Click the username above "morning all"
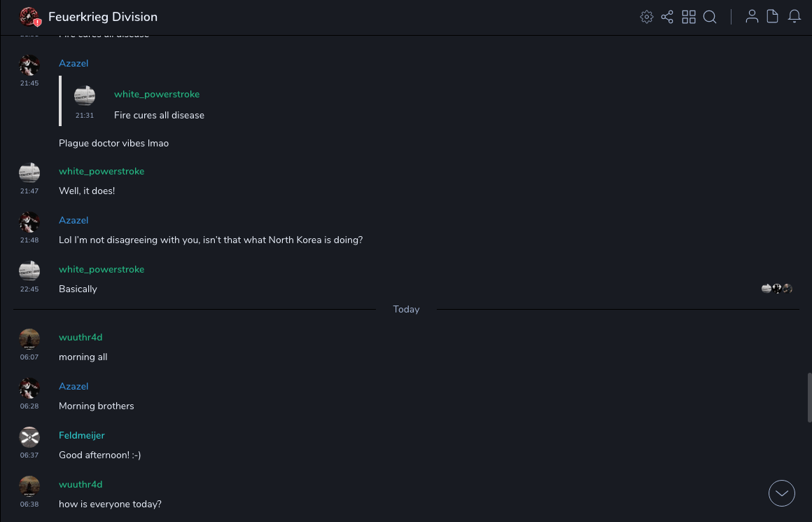Viewport: 812px width, 522px height. coord(80,337)
